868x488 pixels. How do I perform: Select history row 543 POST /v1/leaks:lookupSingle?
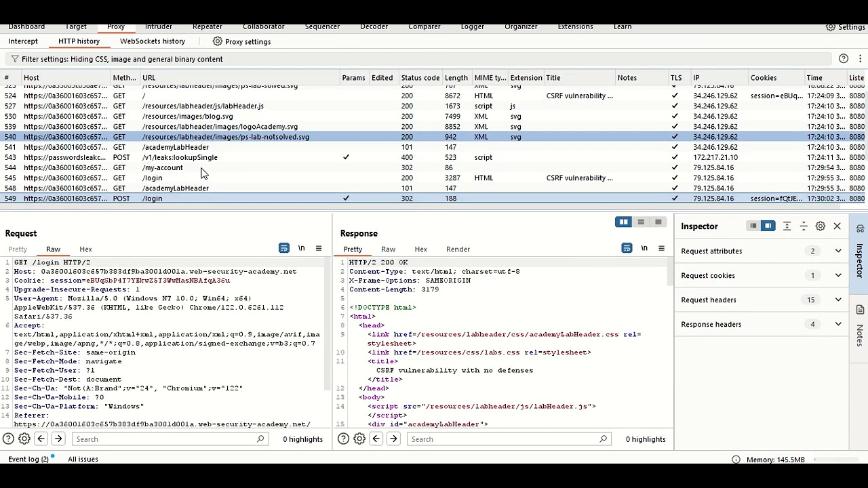tap(433, 157)
